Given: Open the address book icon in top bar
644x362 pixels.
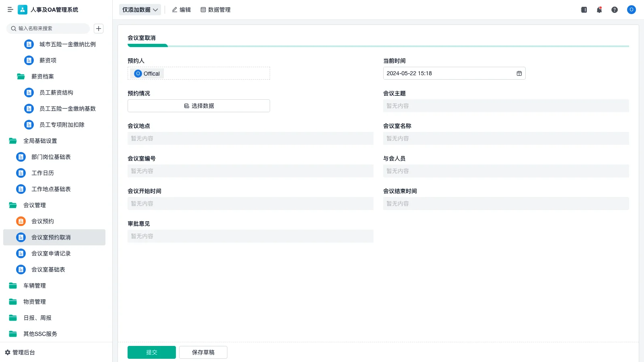Looking at the screenshot, I should click(x=583, y=10).
